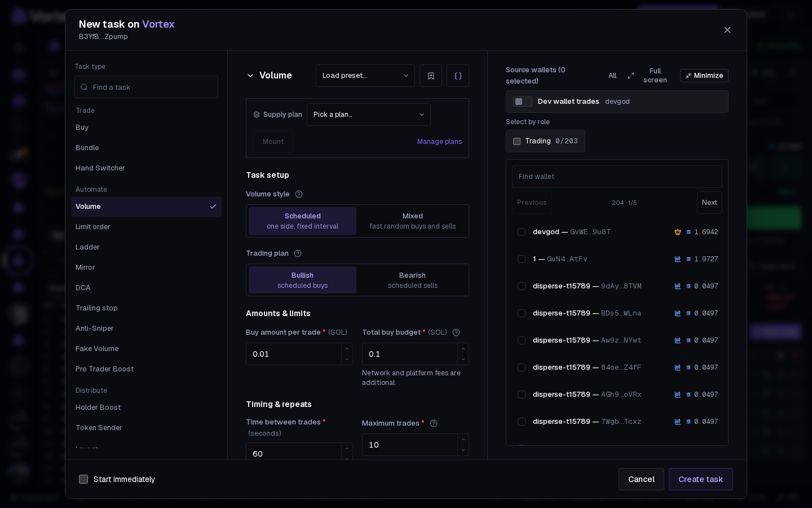Select the devgod wallet checkbox
812x508 pixels.
(522, 232)
